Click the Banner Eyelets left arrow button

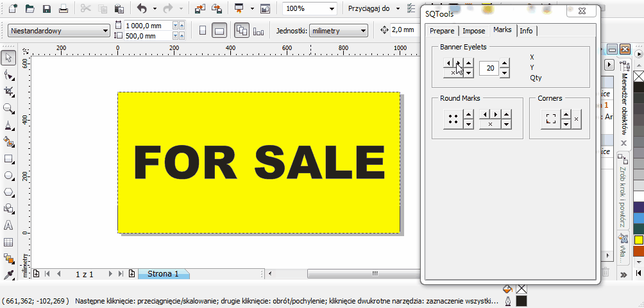[x=448, y=64]
